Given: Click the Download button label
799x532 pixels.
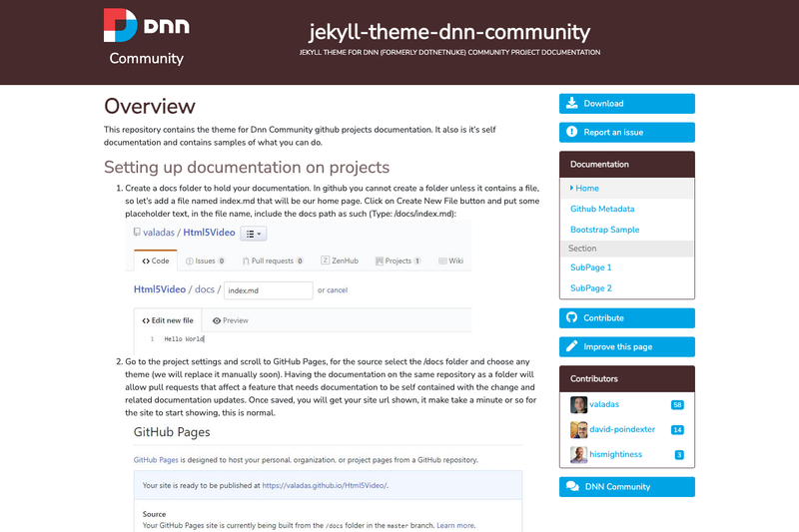Looking at the screenshot, I should [603, 104].
